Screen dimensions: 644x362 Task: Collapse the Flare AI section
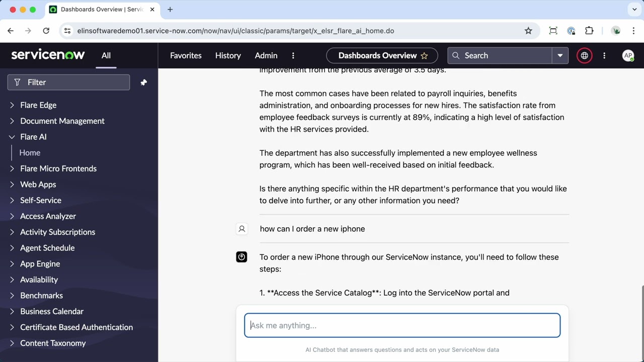click(x=12, y=137)
